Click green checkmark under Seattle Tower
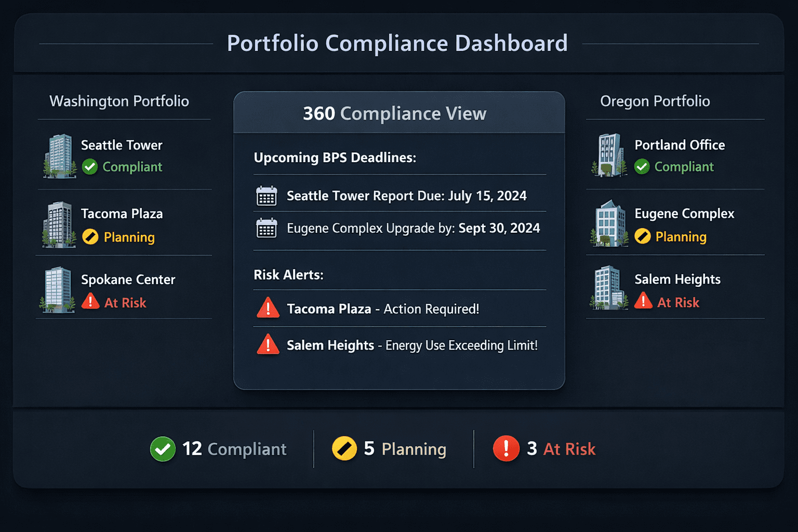 point(90,167)
